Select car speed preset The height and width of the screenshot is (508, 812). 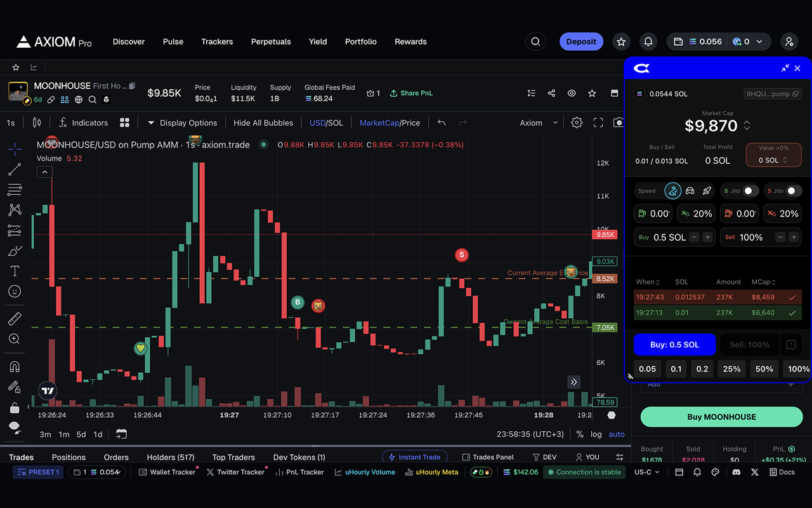[690, 191]
